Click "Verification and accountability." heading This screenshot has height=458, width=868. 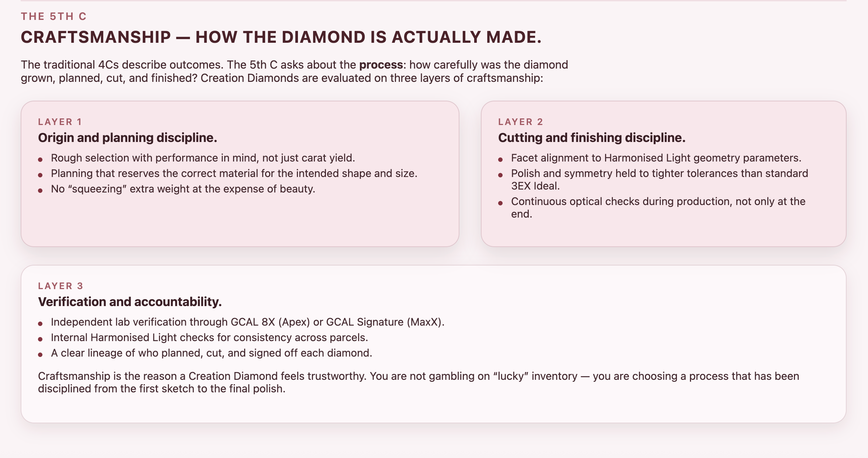tap(130, 302)
